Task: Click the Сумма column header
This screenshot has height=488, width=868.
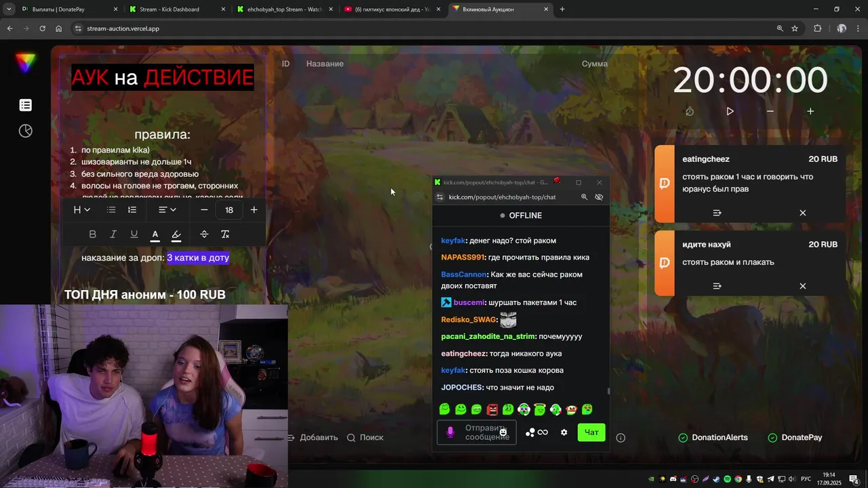Action: pyautogui.click(x=595, y=64)
